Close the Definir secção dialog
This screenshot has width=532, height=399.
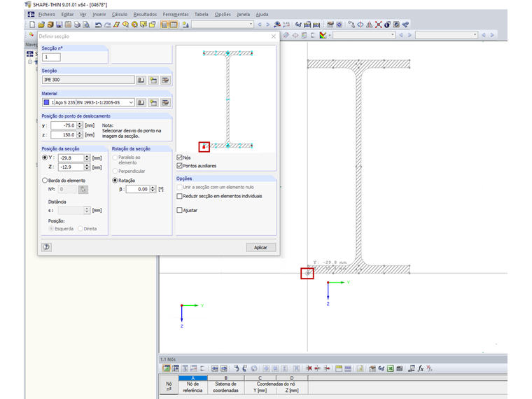pos(274,36)
